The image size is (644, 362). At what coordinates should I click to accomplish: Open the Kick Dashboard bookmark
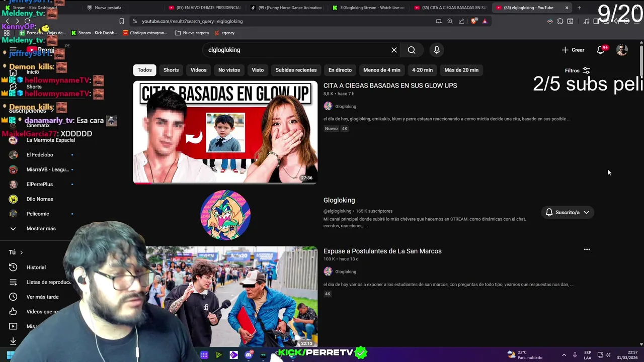tap(94, 33)
